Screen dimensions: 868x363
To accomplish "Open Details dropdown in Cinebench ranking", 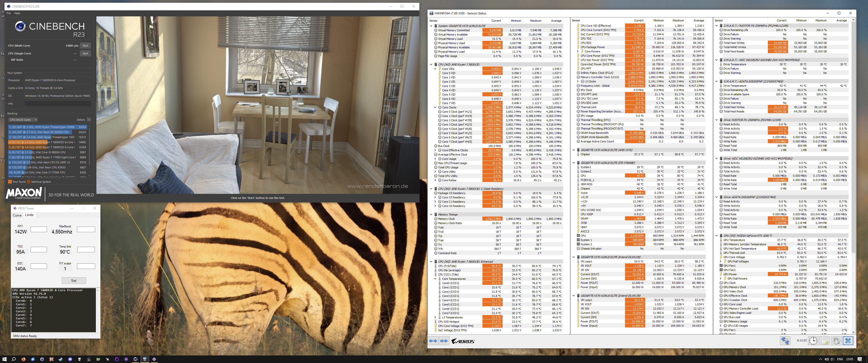I will click(89, 119).
